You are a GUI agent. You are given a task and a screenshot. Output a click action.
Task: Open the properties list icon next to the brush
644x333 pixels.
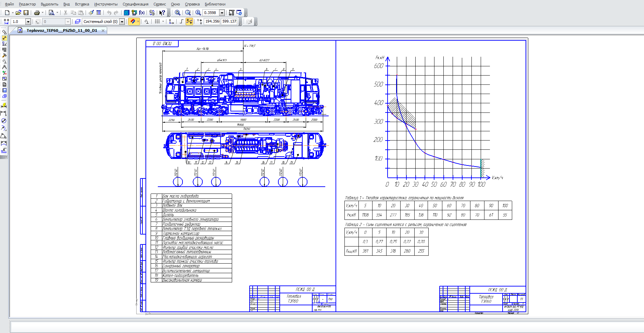(x=99, y=13)
